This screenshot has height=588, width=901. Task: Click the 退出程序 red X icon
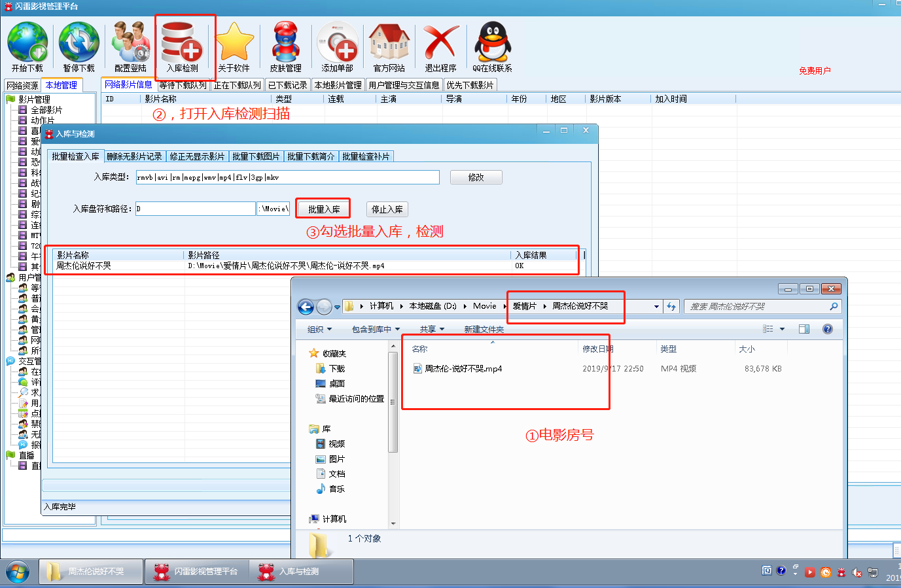point(440,43)
